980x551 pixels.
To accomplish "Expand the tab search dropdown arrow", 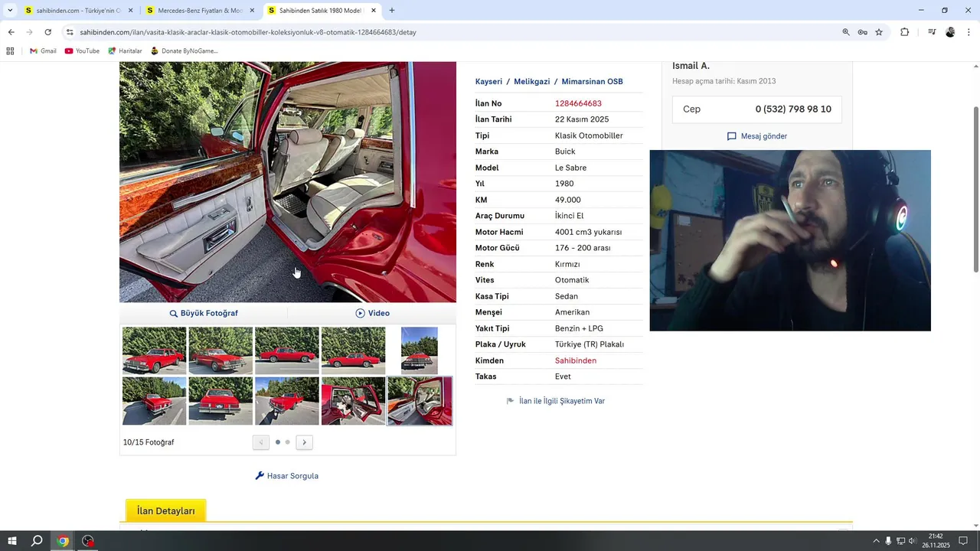I will [x=10, y=11].
